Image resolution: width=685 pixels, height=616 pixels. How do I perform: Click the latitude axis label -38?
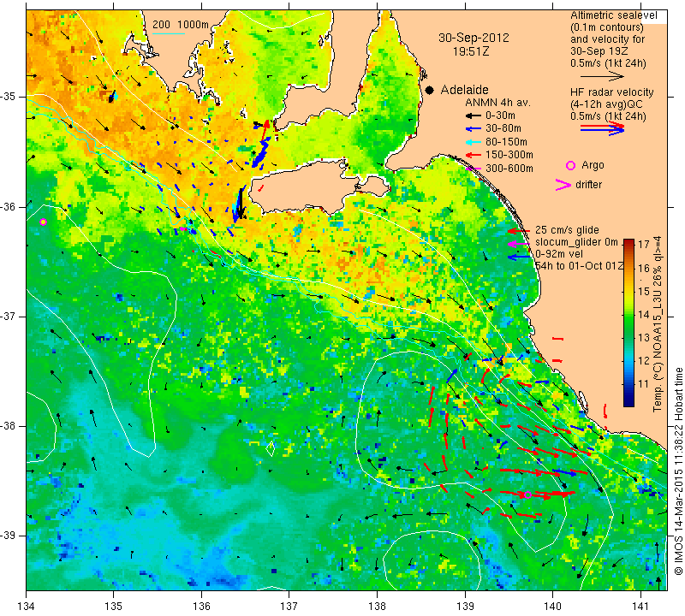(x=8, y=426)
